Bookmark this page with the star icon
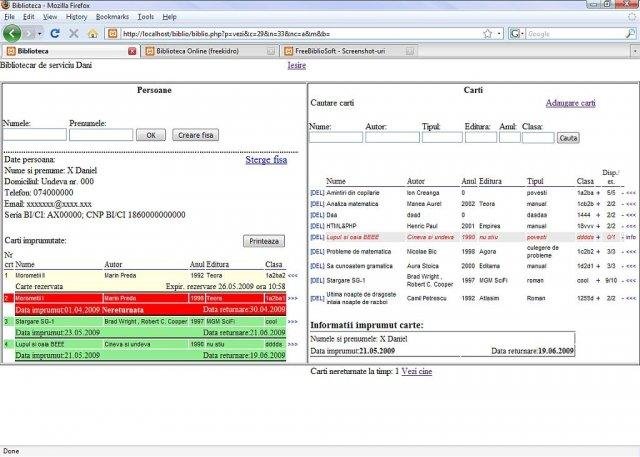The image size is (640, 457). 487,34
